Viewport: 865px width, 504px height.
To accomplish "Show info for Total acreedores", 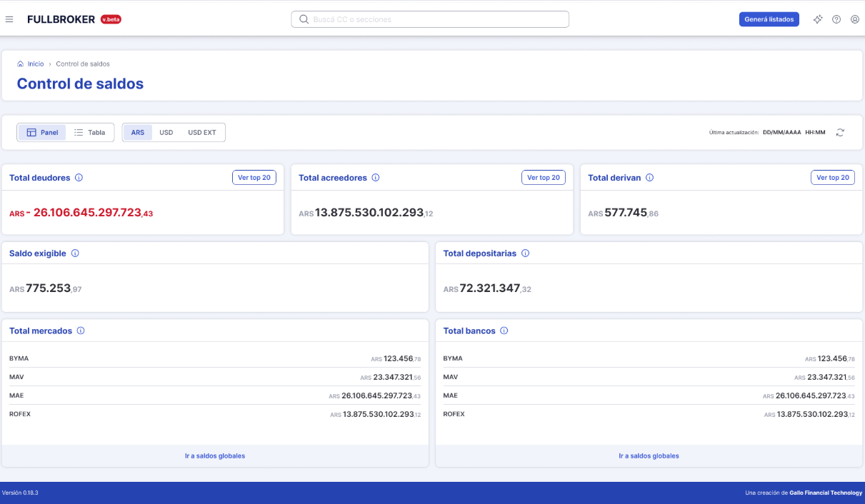I will pyautogui.click(x=376, y=178).
